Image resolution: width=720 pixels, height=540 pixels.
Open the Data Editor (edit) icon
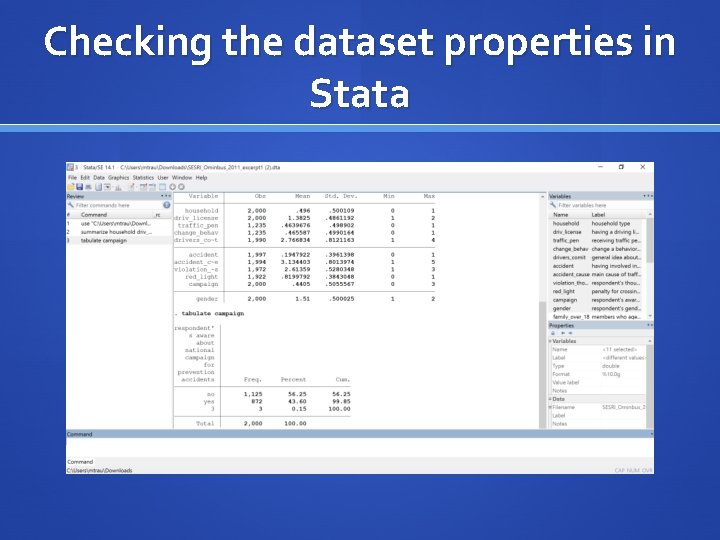click(143, 187)
